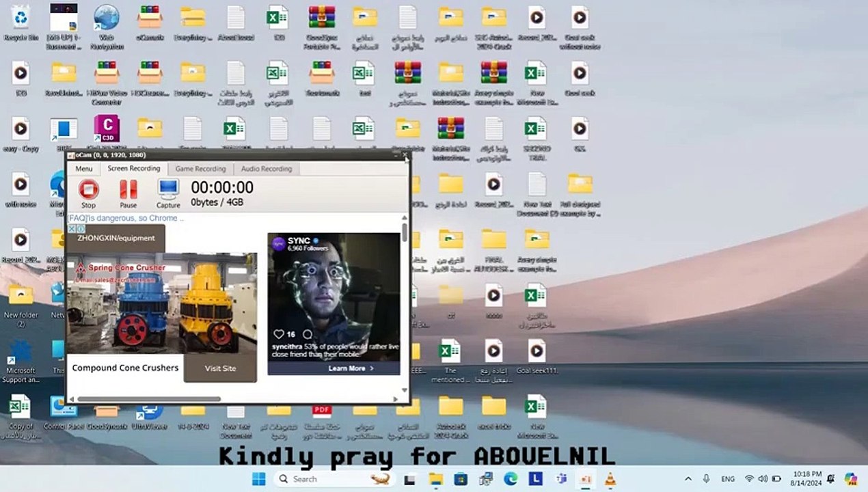Viewport: 868px width, 492px height.
Task: Open the FAQ link about Chrome warning
Action: pos(126,218)
